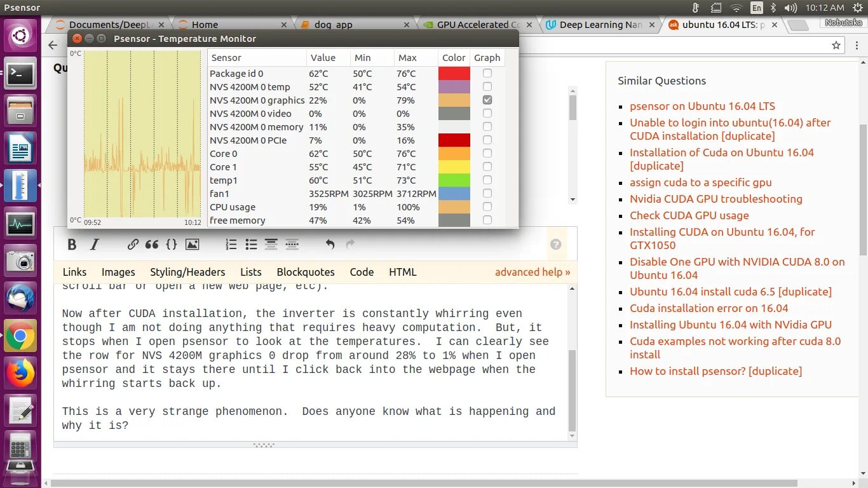868x488 pixels.
Task: Insert code sample with the braces icon
Action: 172,245
